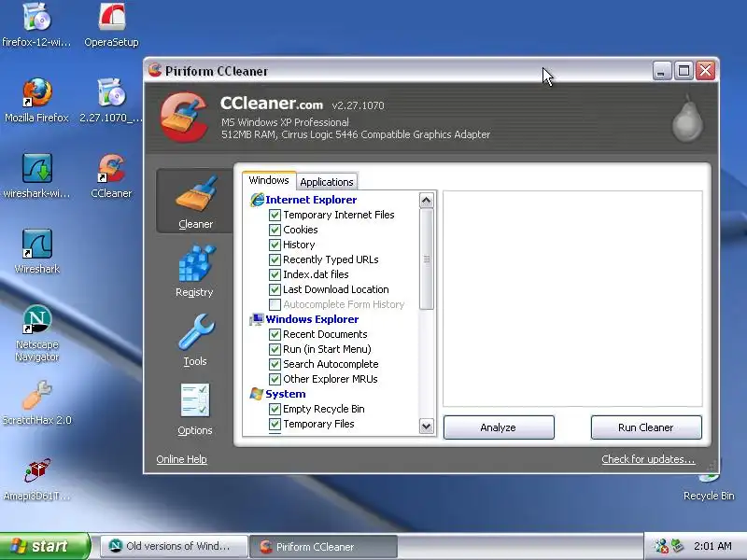Click Piriform CCleaner taskbar button

point(323,546)
